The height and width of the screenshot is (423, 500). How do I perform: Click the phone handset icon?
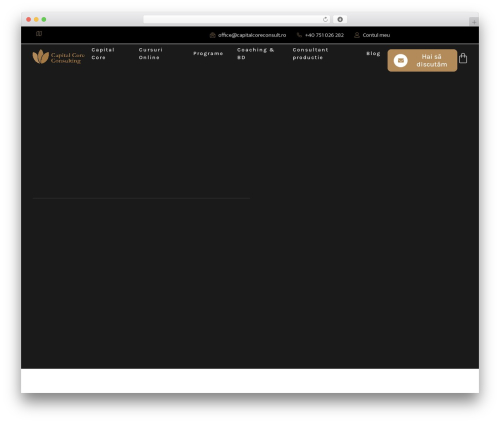(x=299, y=35)
